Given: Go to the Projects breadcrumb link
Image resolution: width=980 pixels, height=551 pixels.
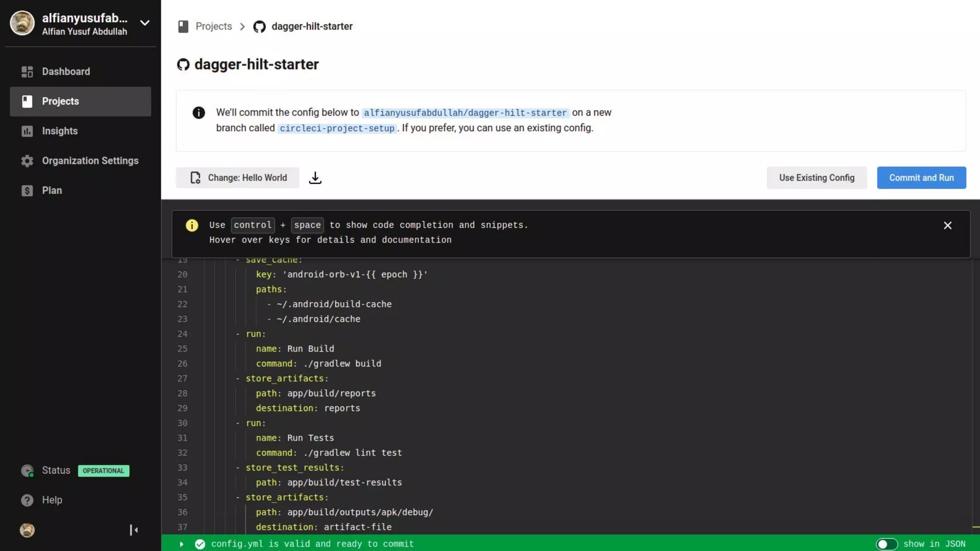Looking at the screenshot, I should point(213,27).
